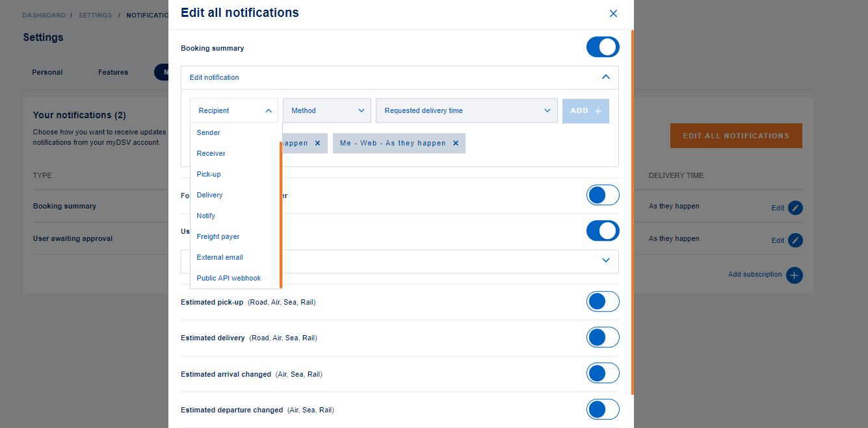Choose External email recipient option
868x428 pixels.
(x=220, y=257)
